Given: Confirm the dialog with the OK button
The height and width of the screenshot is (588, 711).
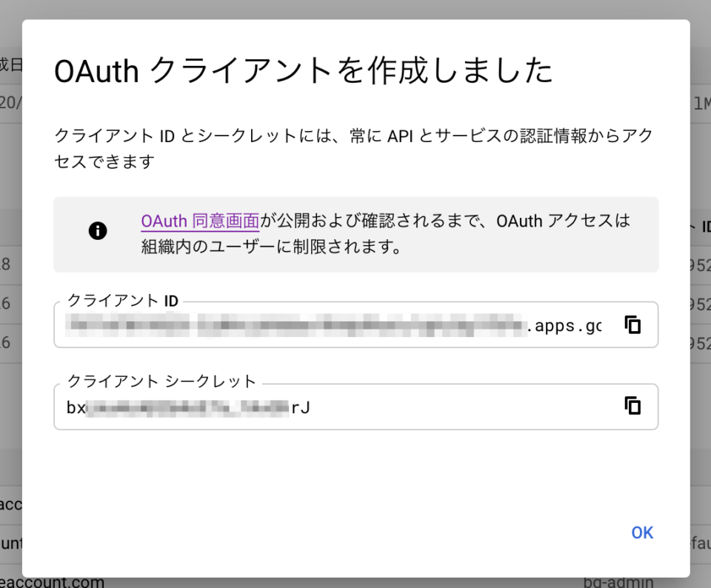Looking at the screenshot, I should pyautogui.click(x=641, y=532).
